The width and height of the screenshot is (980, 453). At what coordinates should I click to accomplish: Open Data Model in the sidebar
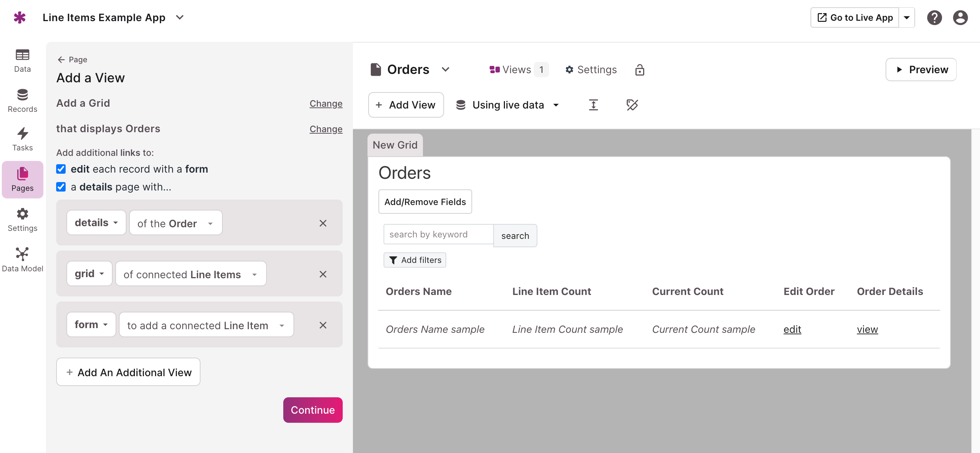click(x=22, y=260)
